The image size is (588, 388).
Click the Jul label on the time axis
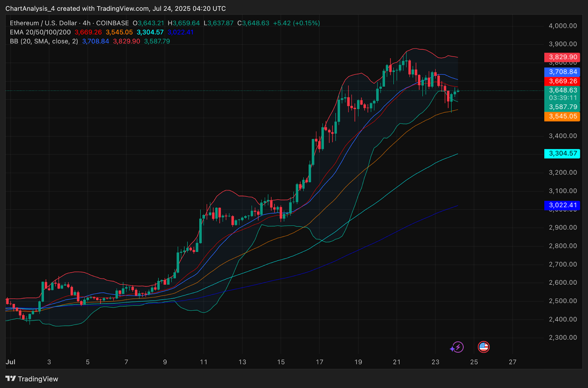11,362
